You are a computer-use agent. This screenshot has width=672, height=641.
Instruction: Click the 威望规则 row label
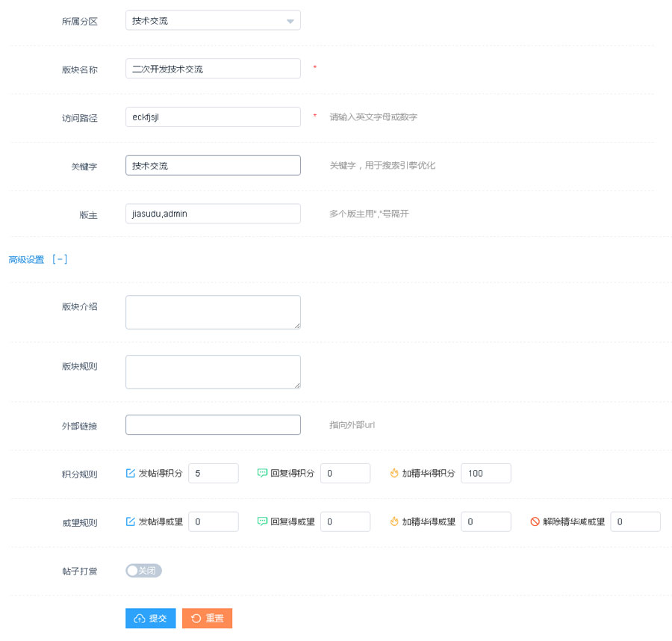coord(80,523)
